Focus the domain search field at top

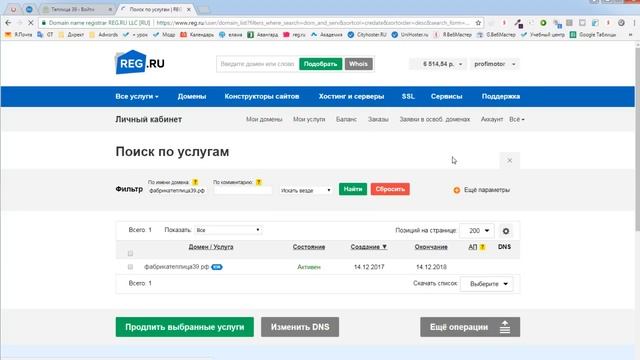pos(258,64)
